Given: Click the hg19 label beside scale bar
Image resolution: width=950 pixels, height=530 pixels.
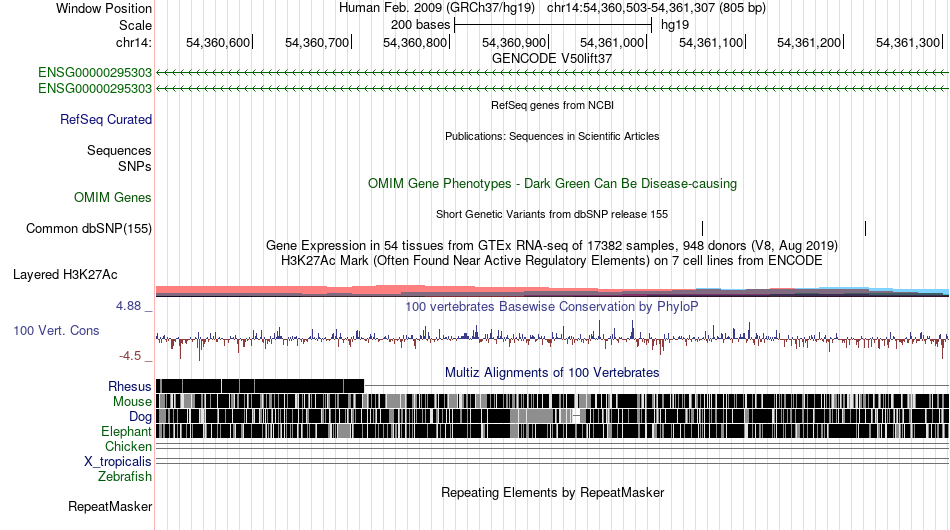Looking at the screenshot, I should point(674,25).
